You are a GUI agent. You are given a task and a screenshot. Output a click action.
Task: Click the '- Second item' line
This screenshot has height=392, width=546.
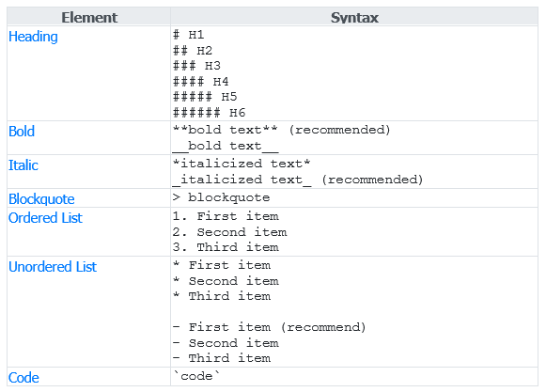coord(226,343)
